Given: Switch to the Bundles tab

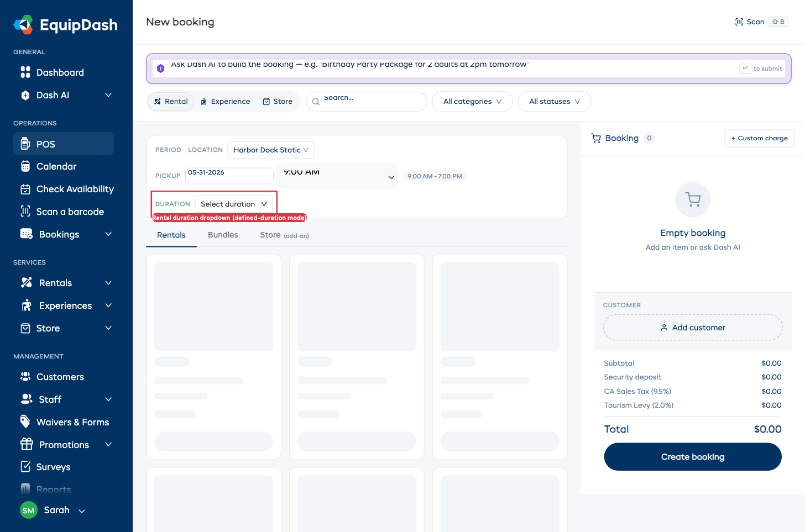Looking at the screenshot, I should coord(223,235).
